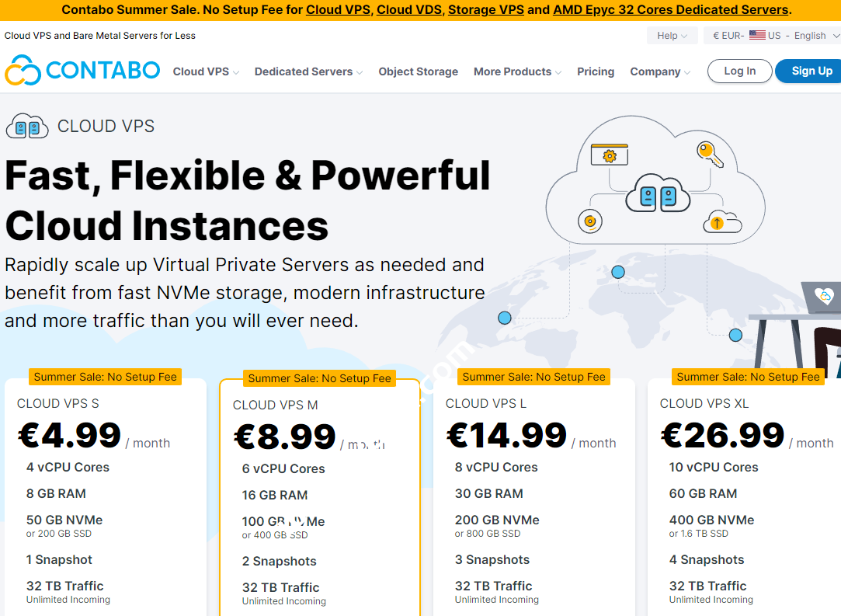Click the gear window icon in cloud illustration
The height and width of the screenshot is (616, 841).
tap(609, 155)
